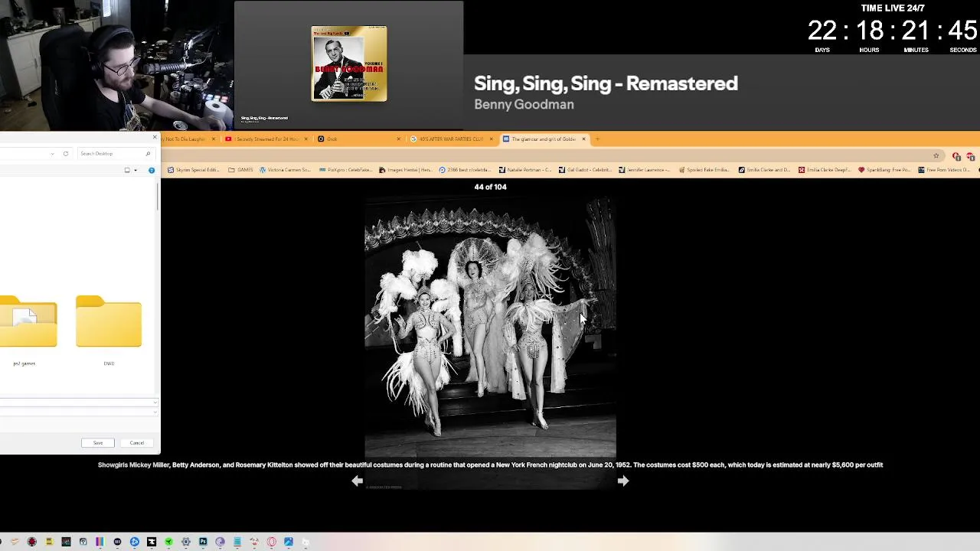
Task: Open the headphones taskbar icon
Action: pyautogui.click(x=83, y=542)
